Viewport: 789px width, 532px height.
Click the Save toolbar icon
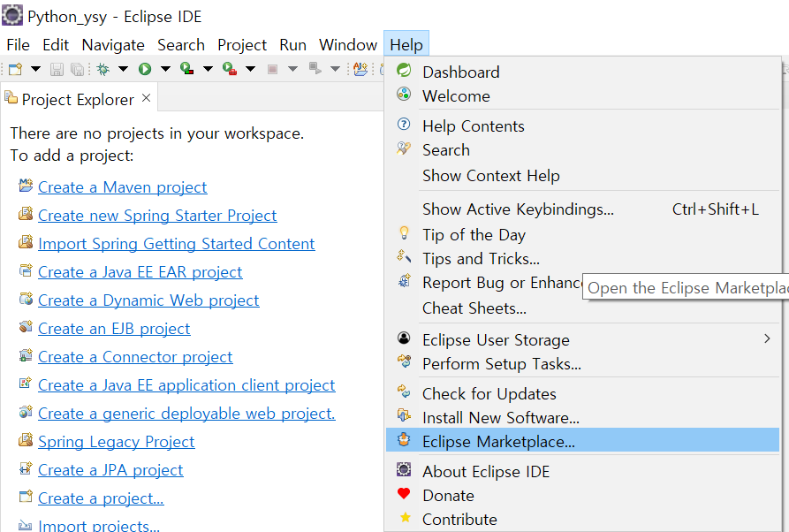click(x=57, y=69)
